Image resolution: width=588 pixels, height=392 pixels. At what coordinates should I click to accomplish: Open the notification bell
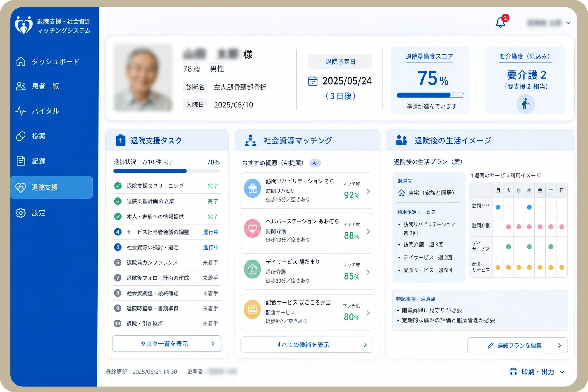[x=500, y=22]
